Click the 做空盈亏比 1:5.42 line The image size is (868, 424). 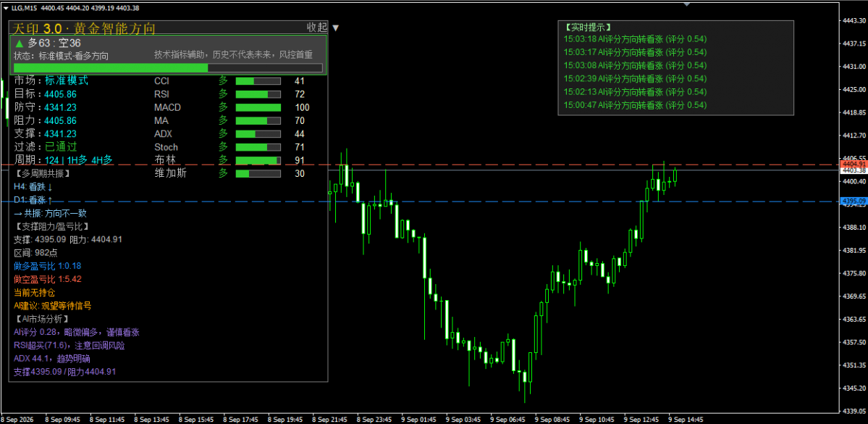[x=48, y=279]
